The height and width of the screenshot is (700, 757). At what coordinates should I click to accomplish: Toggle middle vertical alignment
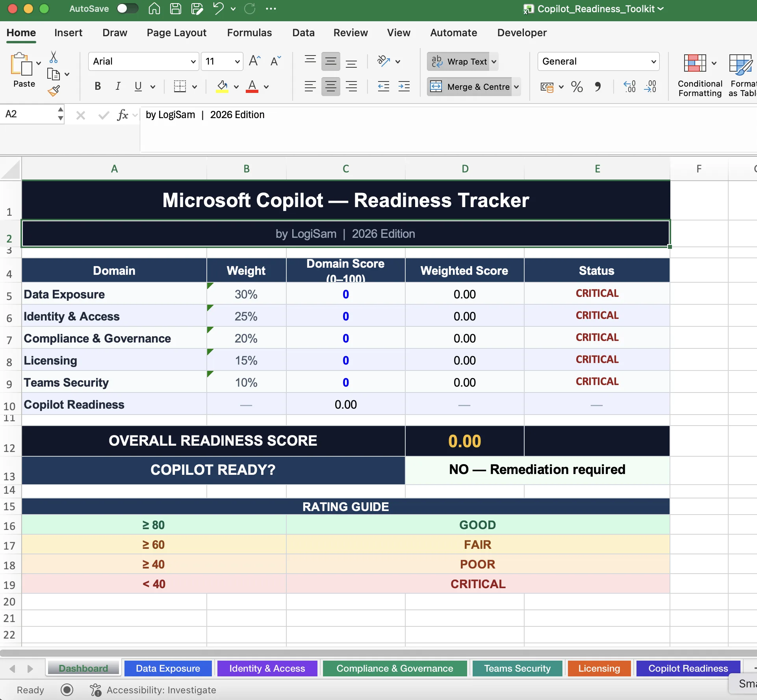tap(331, 61)
